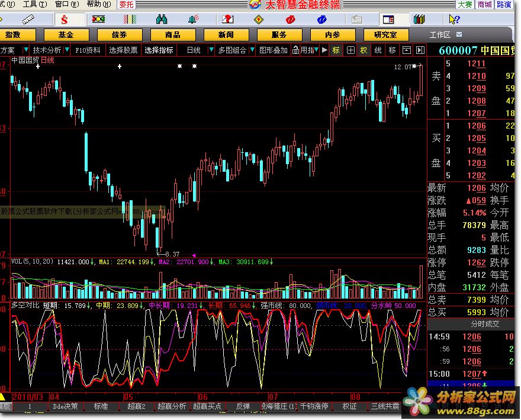This screenshot has width=521, height=420.
Task: Click the play triangle toolbar button
Action: (324, 50)
